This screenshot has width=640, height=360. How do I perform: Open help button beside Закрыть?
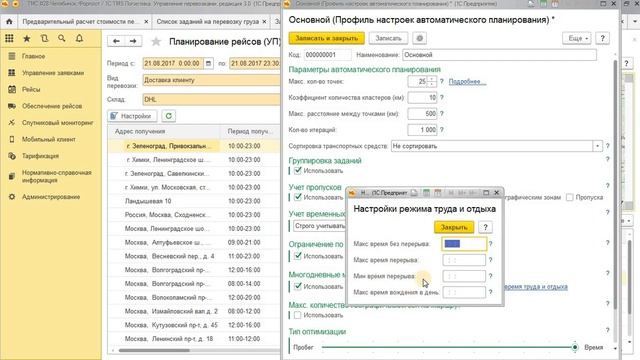point(485,227)
